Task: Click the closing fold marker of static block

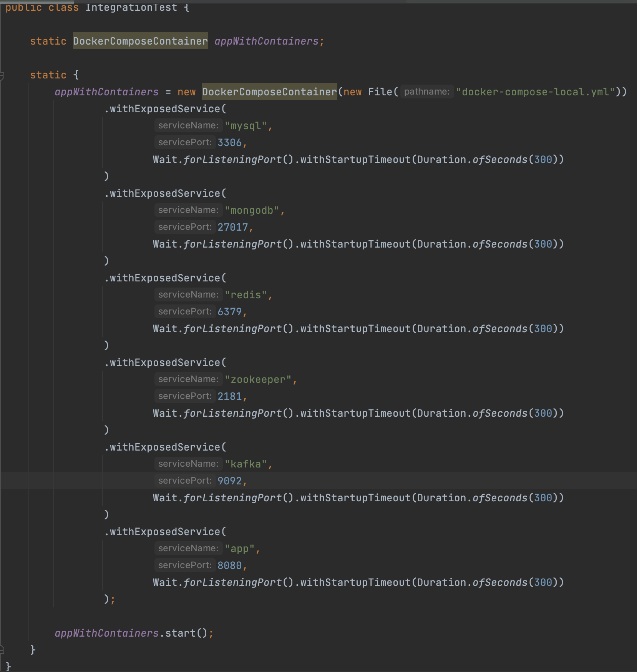Action: coord(2,650)
